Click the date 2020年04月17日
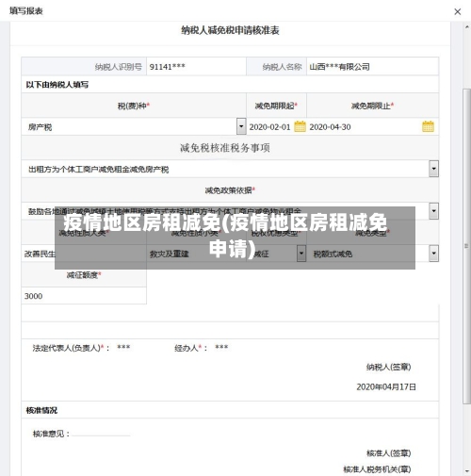 (386, 386)
